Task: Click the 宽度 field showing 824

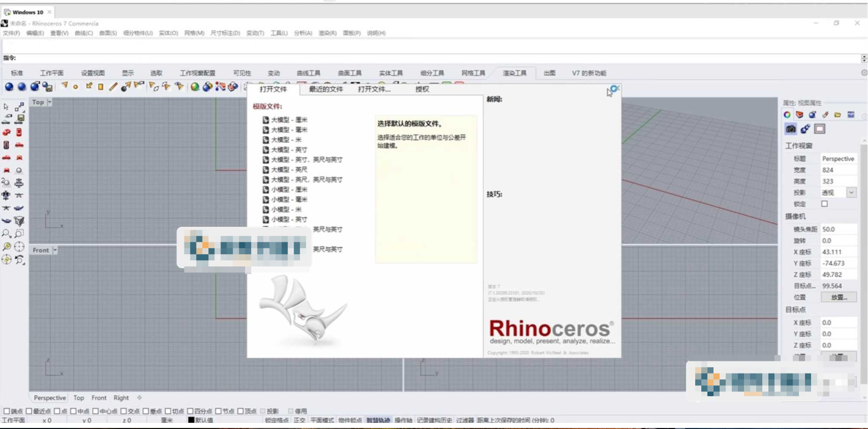Action: 839,170
